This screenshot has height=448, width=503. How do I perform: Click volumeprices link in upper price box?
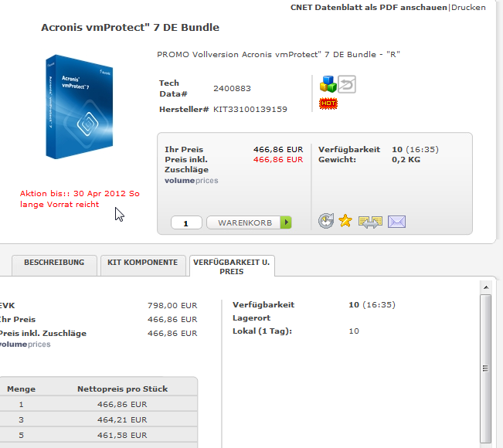(192, 181)
